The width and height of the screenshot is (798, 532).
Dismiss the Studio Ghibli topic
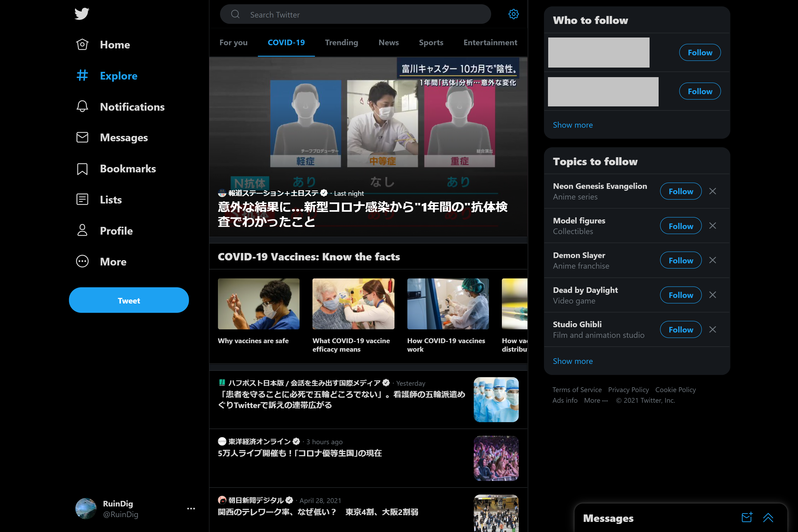[x=713, y=329]
